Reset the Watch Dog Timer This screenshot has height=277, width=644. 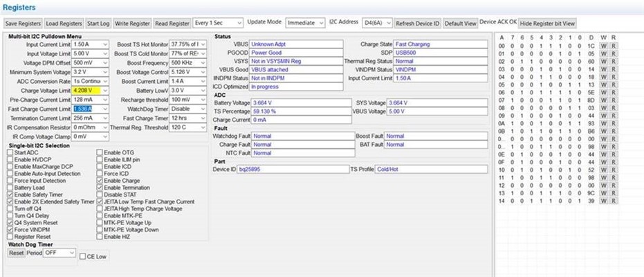[17, 253]
